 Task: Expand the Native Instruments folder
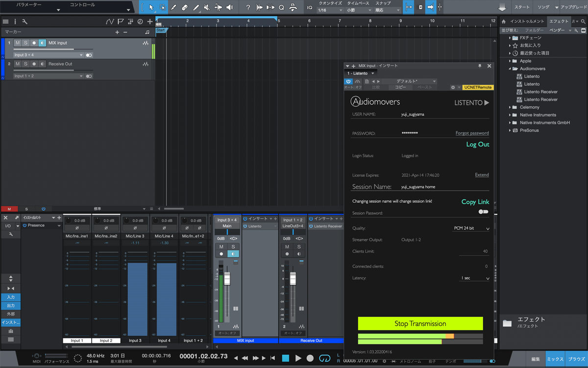(510, 115)
